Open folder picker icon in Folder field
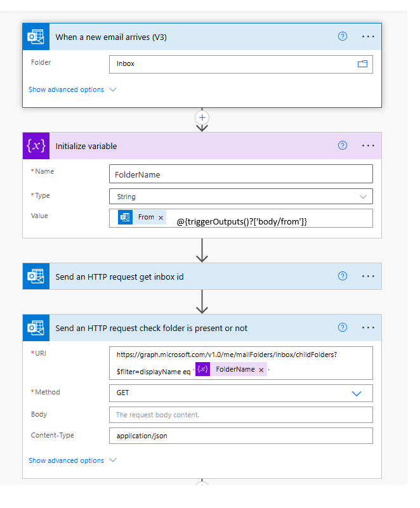Viewport: 420px width, 508px height. point(363,63)
